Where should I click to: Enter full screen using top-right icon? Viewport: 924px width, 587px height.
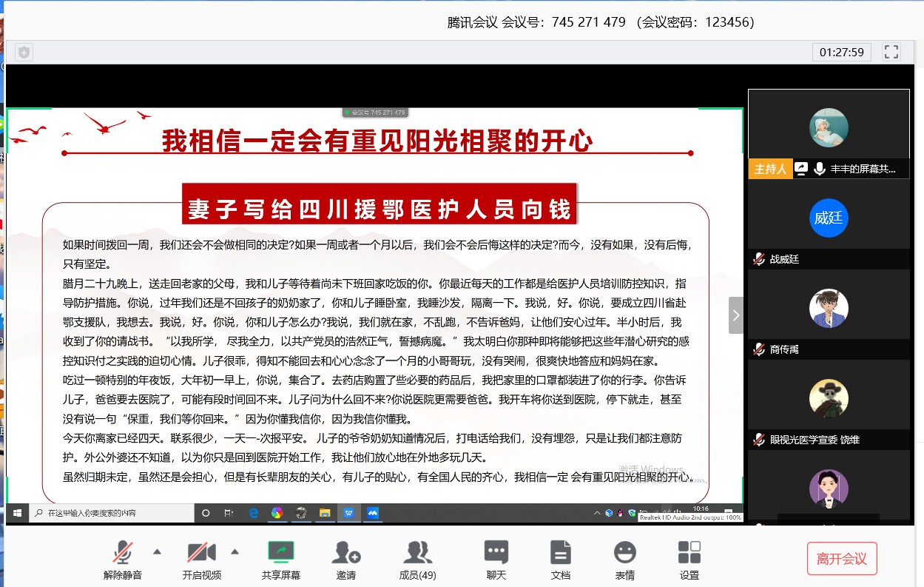[x=891, y=52]
